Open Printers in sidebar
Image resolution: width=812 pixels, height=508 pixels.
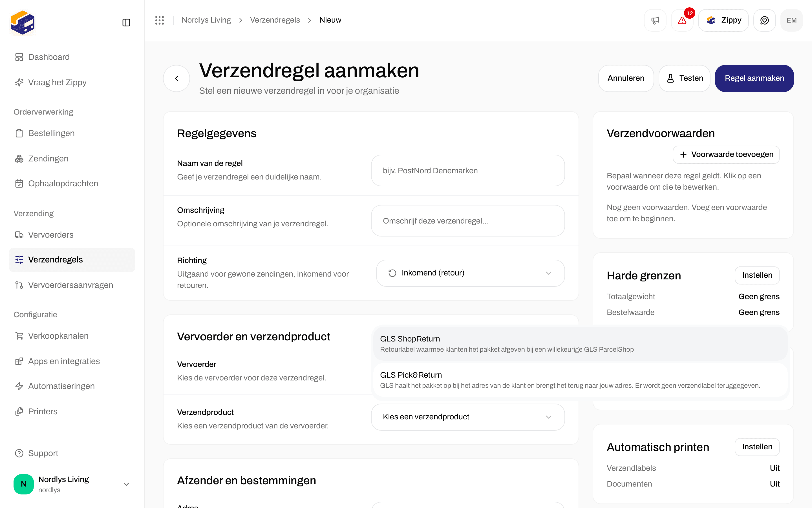[72, 411]
